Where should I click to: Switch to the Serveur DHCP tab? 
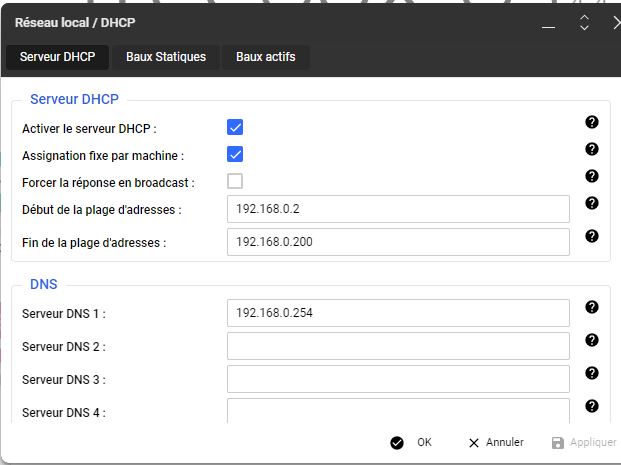(x=57, y=57)
